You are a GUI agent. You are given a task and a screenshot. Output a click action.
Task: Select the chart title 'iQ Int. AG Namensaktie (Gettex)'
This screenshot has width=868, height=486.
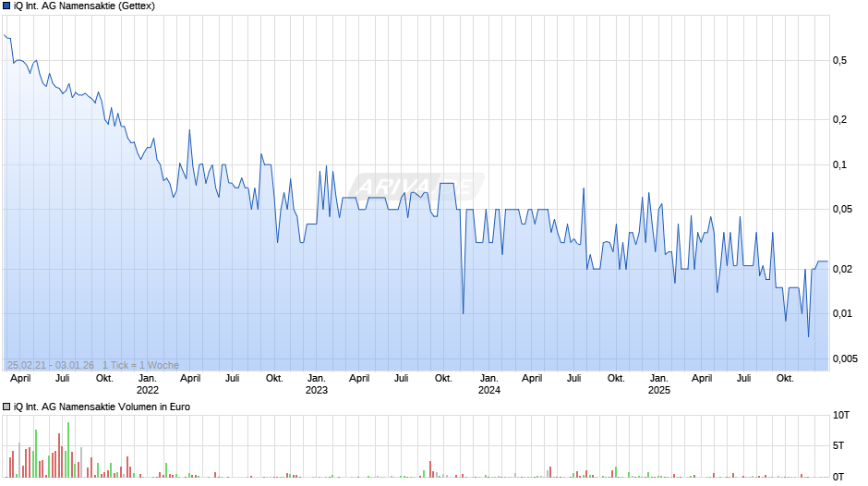[x=84, y=6]
